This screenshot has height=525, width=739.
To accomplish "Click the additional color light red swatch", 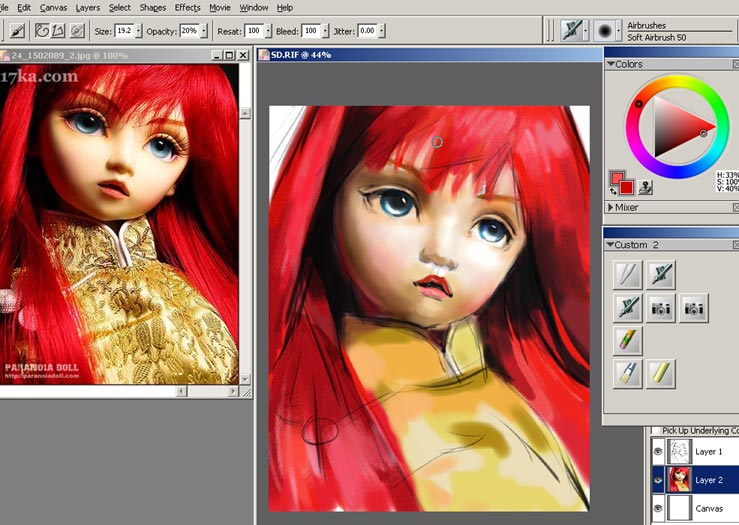I will (615, 177).
